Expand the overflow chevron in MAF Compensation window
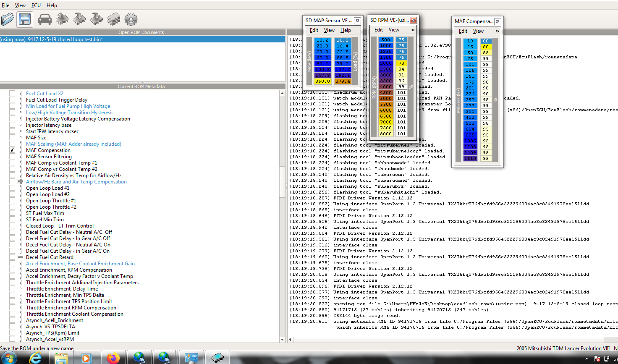Viewport: 618px width, 364px height. [498, 31]
